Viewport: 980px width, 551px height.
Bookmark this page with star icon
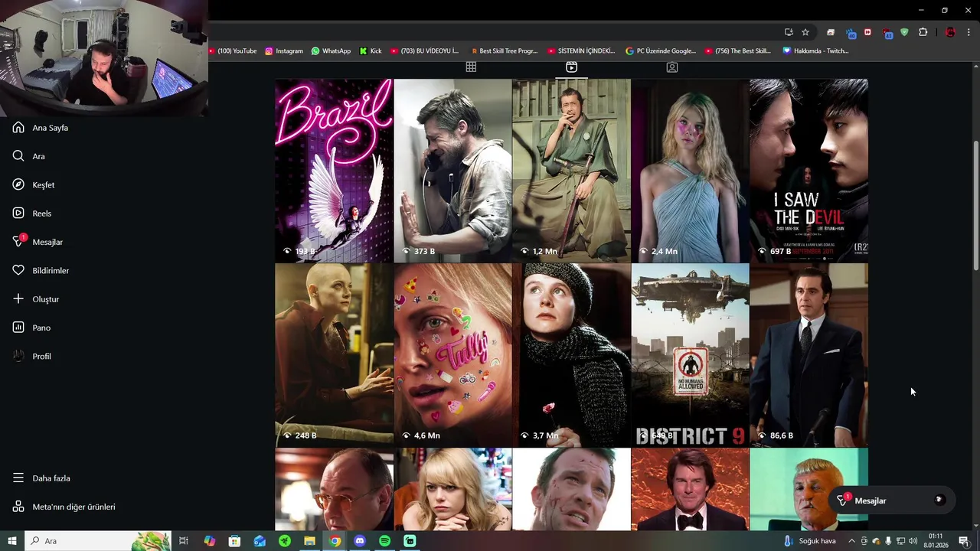805,32
